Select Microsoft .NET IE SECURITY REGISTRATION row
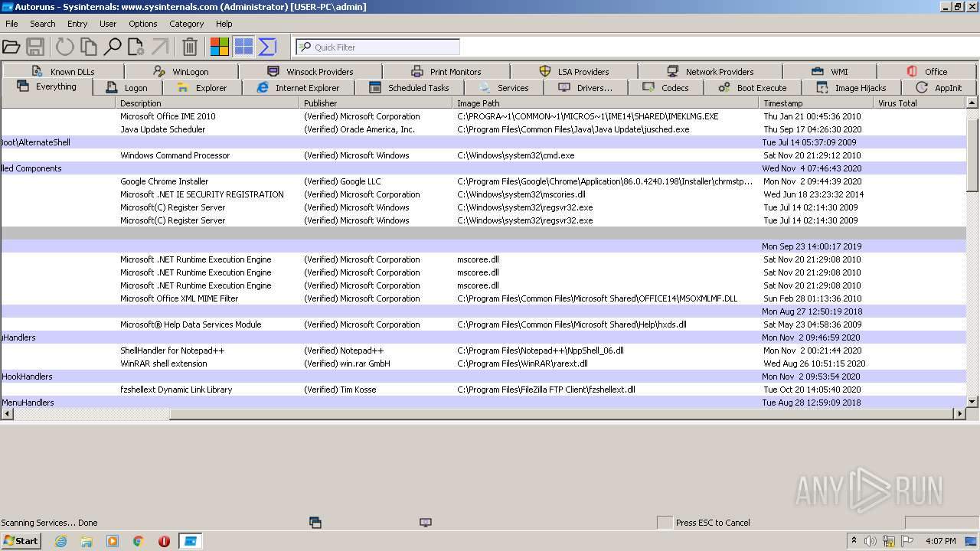This screenshot has width=980, height=551. (x=483, y=194)
